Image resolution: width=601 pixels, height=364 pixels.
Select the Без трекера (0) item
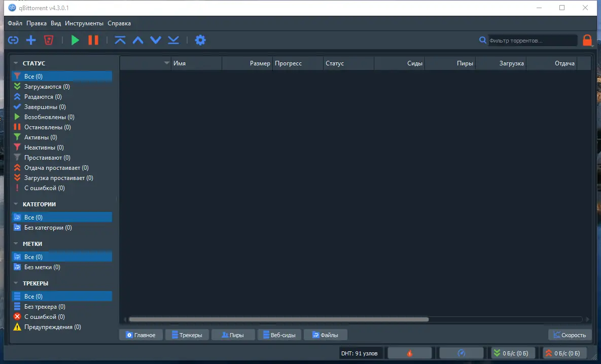62,307
